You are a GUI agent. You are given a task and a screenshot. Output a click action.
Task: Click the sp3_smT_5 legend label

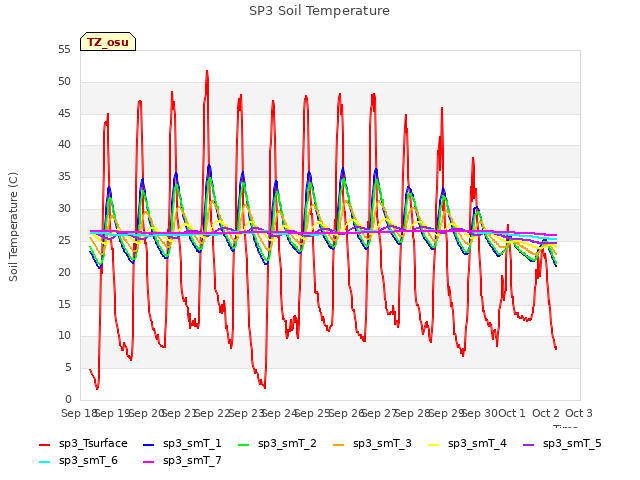click(572, 443)
